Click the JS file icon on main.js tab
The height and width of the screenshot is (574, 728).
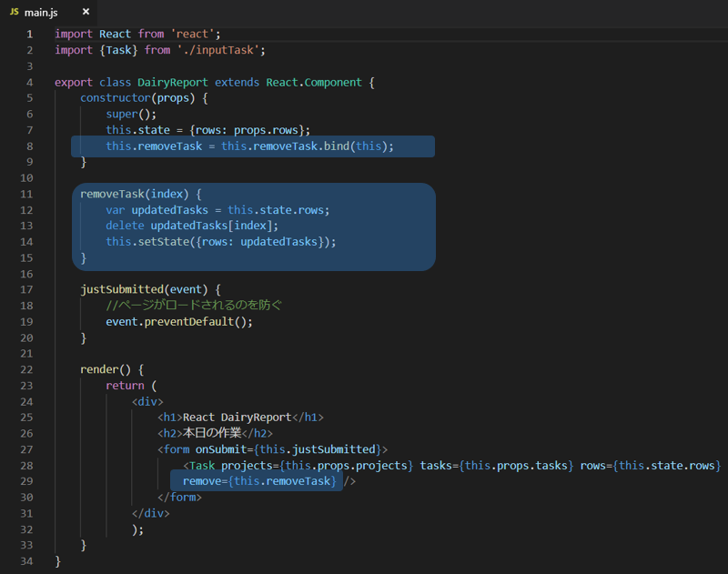coord(15,12)
